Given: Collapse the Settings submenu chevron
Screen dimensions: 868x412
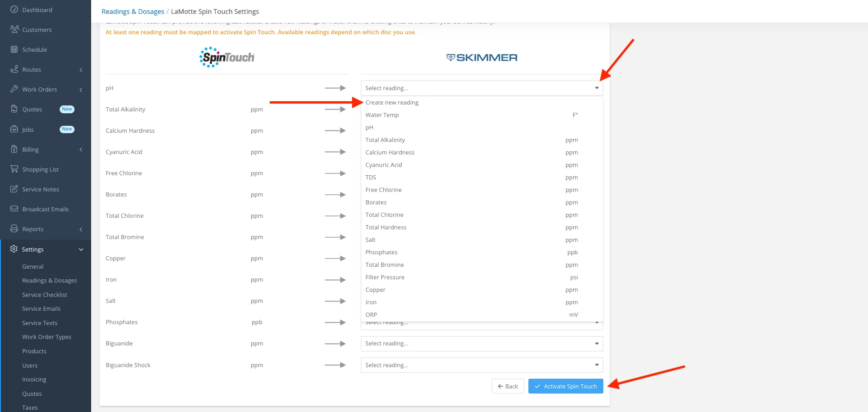Looking at the screenshot, I should 81,250.
